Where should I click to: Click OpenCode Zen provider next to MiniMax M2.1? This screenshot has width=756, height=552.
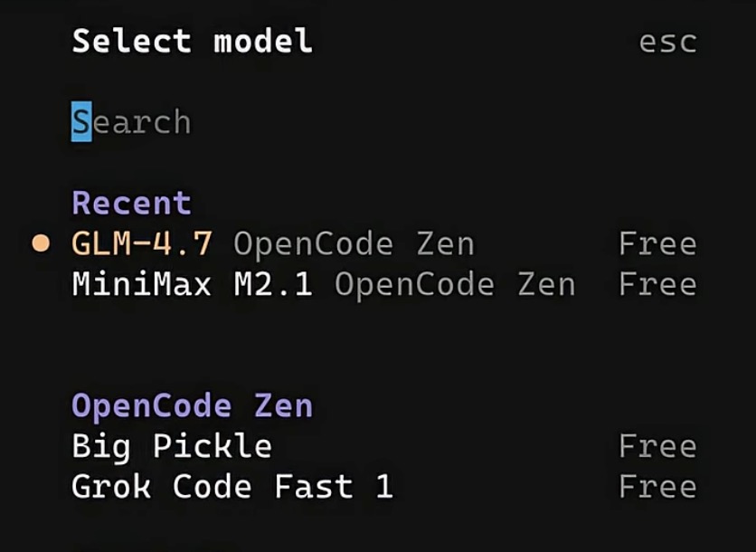point(455,284)
